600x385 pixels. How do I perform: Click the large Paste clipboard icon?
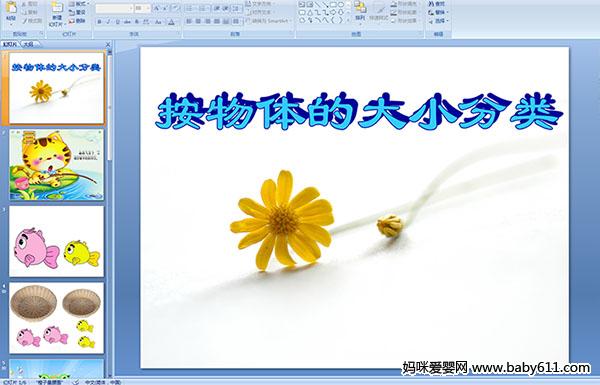[x=11, y=7]
